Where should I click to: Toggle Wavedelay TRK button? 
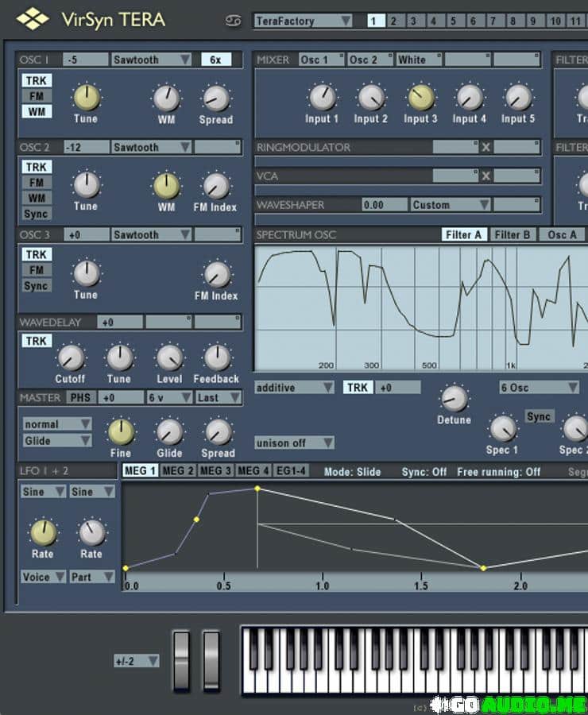tap(37, 341)
